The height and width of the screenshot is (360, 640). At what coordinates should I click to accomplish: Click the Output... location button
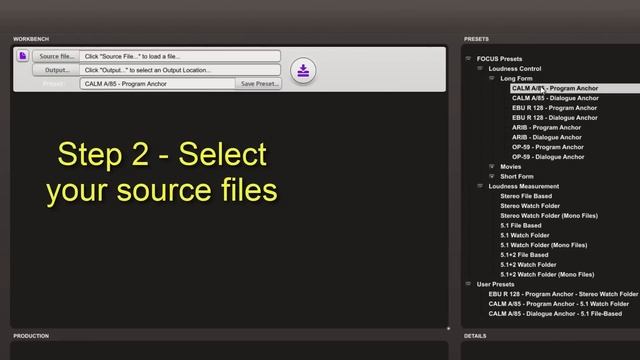[56, 70]
